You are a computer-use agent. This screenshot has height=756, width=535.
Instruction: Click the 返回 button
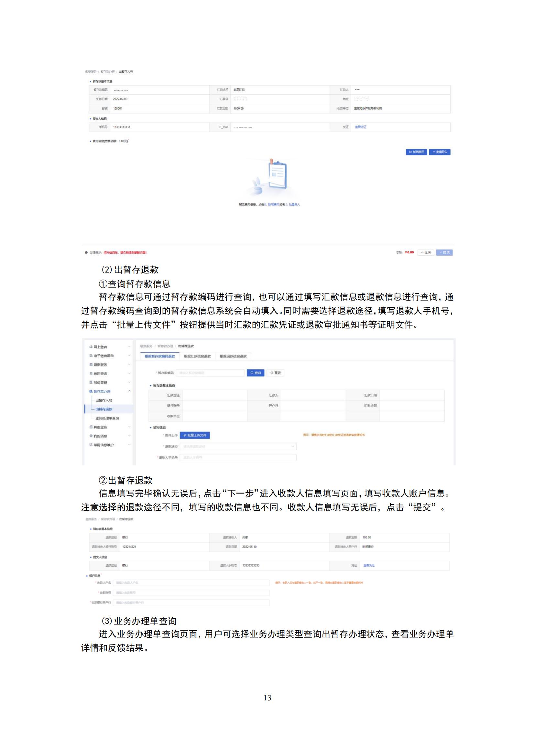tap(426, 252)
